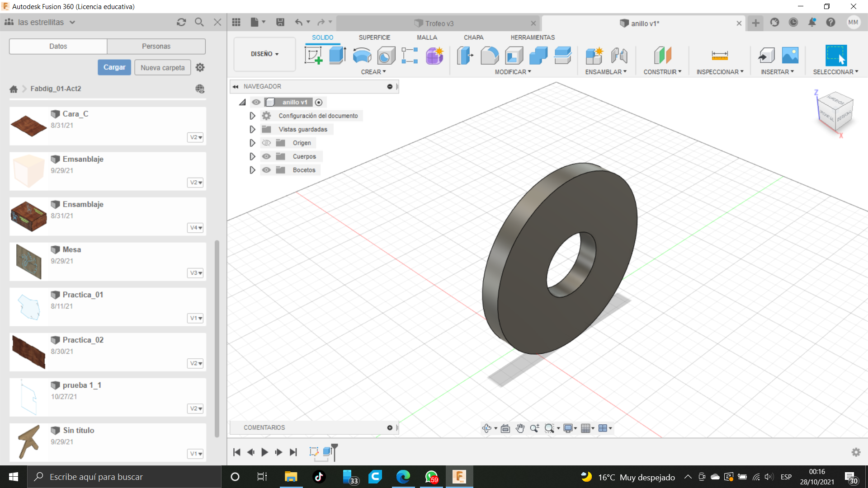This screenshot has height=488, width=868.
Task: Open the Orbit navigation tool
Action: [487, 428]
